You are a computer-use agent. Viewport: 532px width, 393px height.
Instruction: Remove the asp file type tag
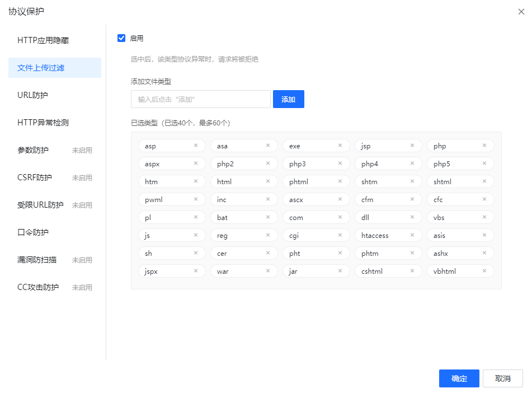coord(196,146)
